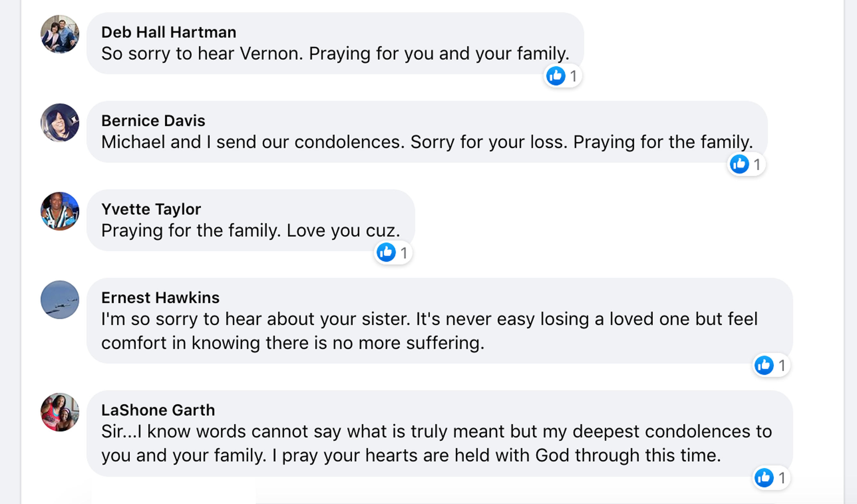This screenshot has height=504, width=857.
Task: Visit the Yvette Taylor name link
Action: point(151,209)
